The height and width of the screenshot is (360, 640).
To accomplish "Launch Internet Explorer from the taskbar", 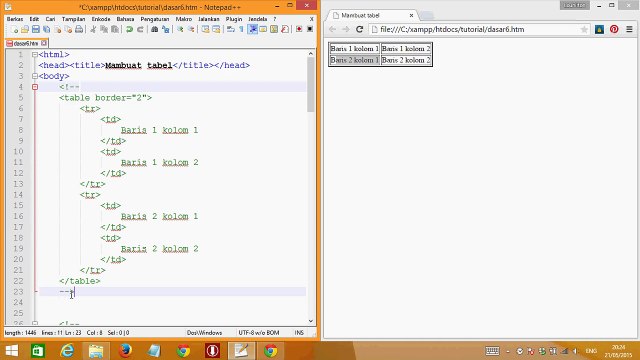I will click(x=67, y=351).
